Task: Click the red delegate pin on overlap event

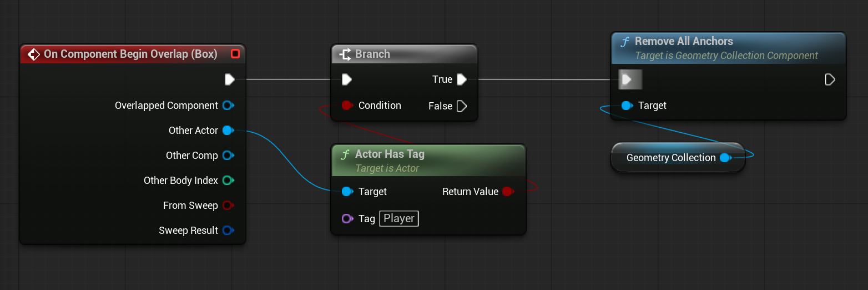Action: [x=235, y=54]
